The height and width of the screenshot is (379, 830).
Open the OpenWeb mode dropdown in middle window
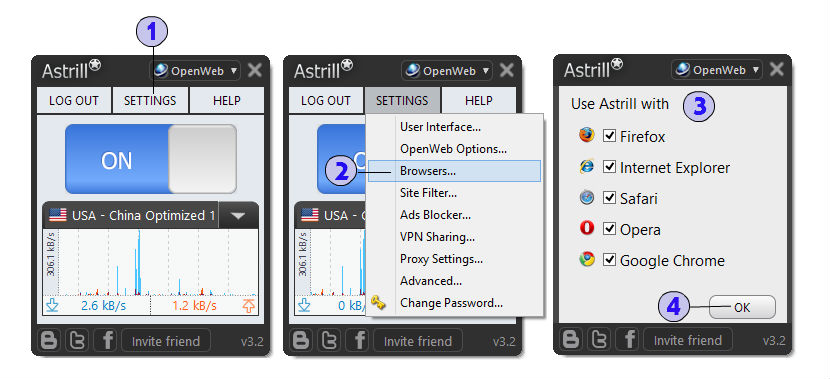click(447, 70)
